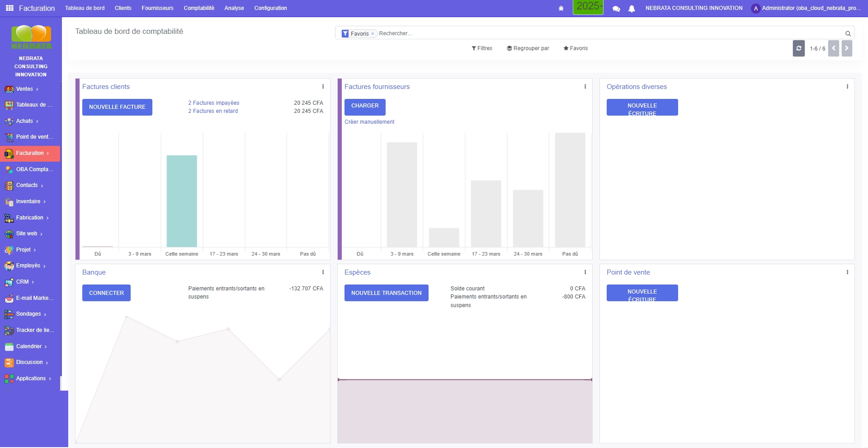Open the Favoris star dropdown
Image resolution: width=868 pixels, height=448 pixels.
click(x=576, y=48)
